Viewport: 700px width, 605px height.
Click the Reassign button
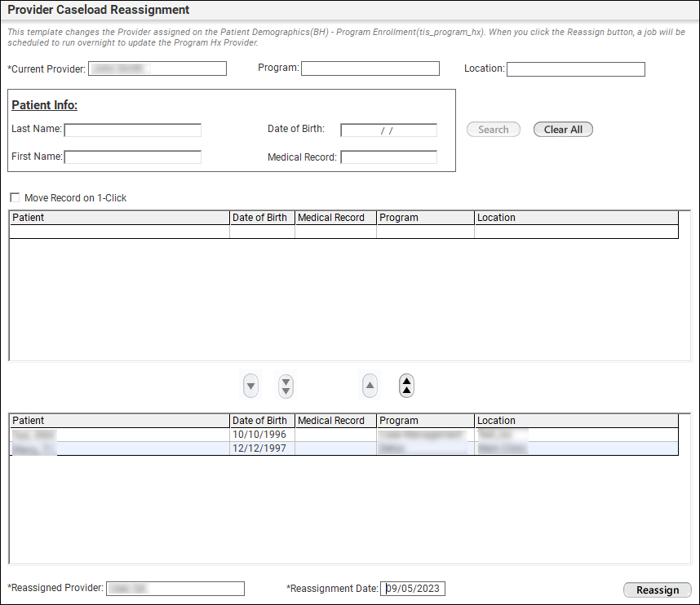click(x=657, y=590)
